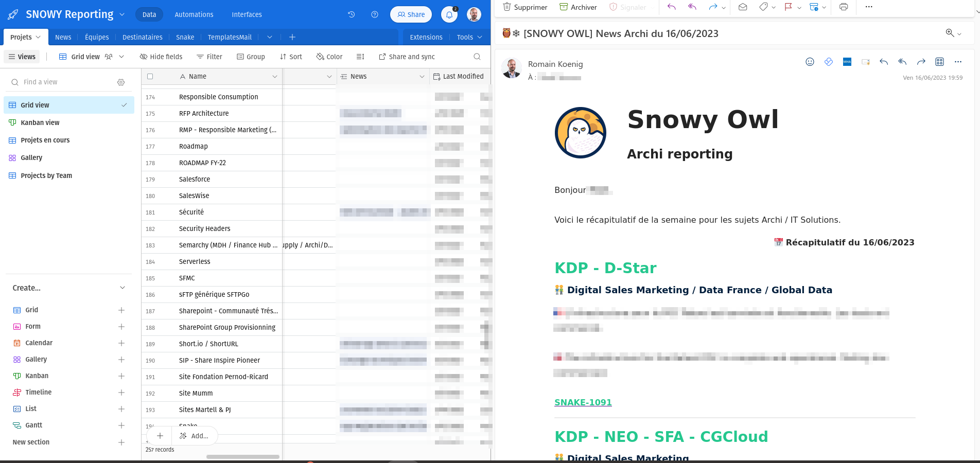Click the search magnifier in the grid toolbar
Screen dimensions: 980x463
477,57
